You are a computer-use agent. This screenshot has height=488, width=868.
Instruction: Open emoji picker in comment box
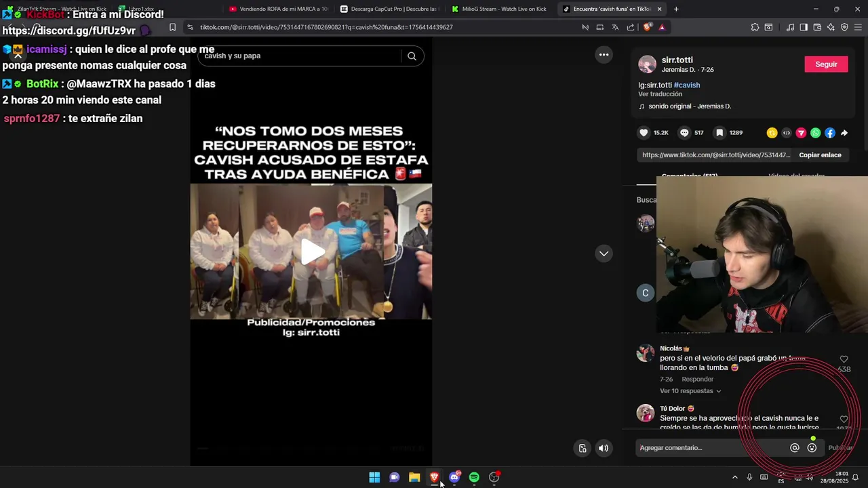pyautogui.click(x=812, y=447)
